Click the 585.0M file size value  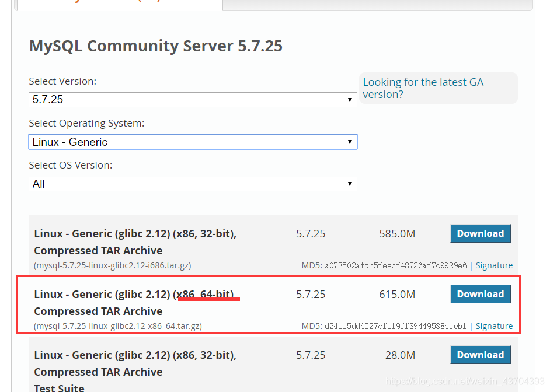tap(397, 234)
